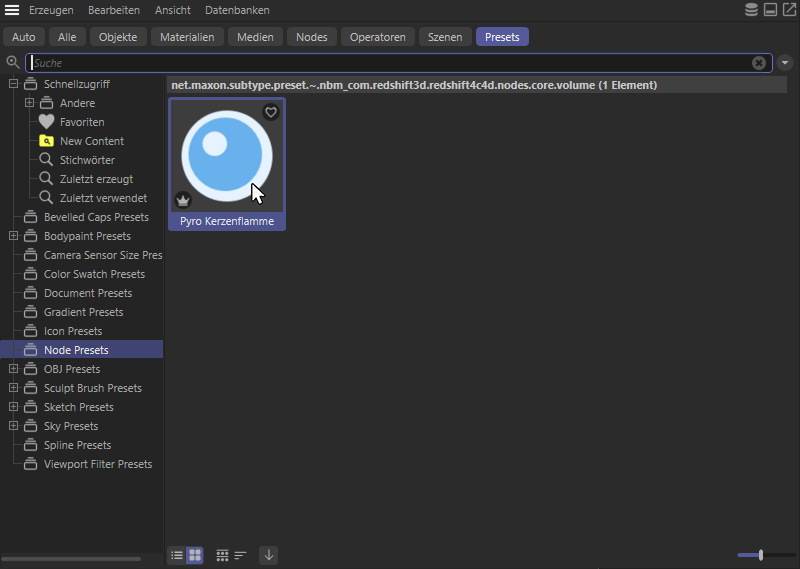Expand Sketch Presets node
This screenshot has width=800, height=569.
[14, 407]
